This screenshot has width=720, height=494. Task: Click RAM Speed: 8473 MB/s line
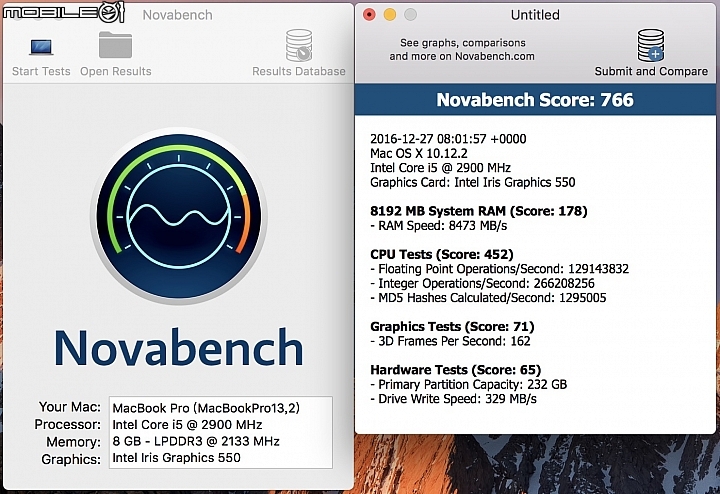tap(439, 226)
